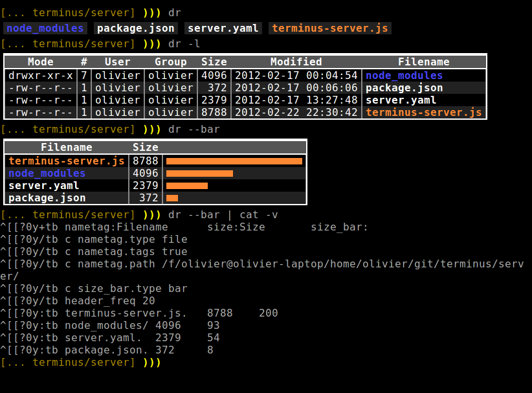
Task: Click the terminus-server.js tag in dr output
Action: coord(330,28)
